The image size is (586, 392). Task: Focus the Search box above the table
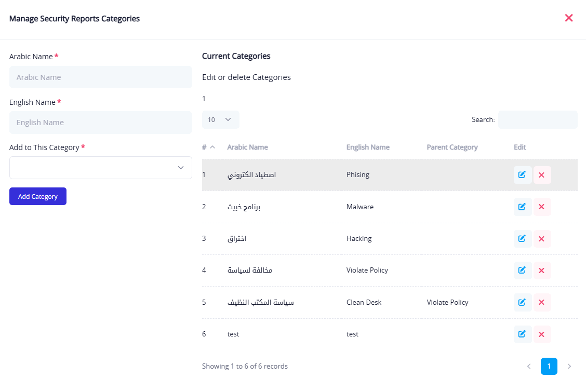(538, 119)
